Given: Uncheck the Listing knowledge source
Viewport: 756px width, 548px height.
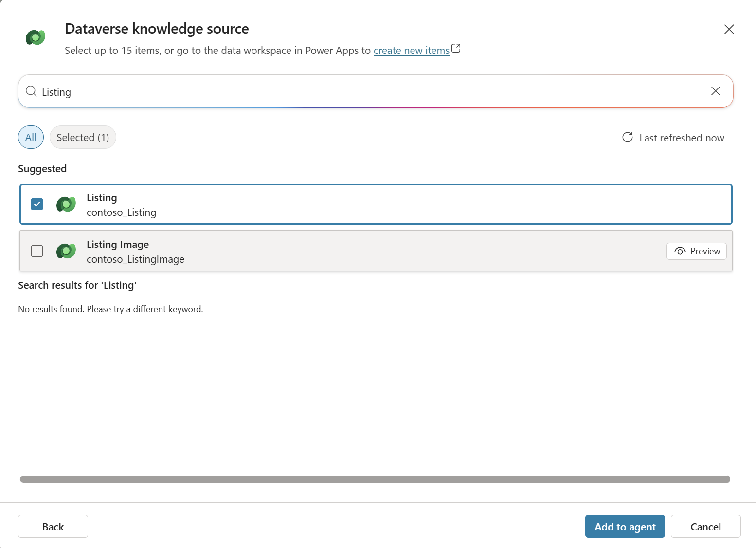Looking at the screenshot, I should [36, 204].
